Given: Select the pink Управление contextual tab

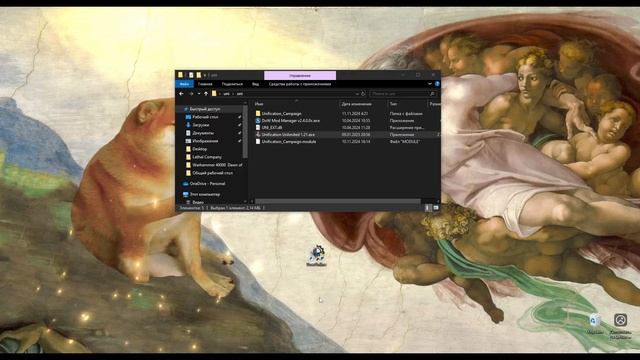Looking at the screenshot, I should (300, 76).
